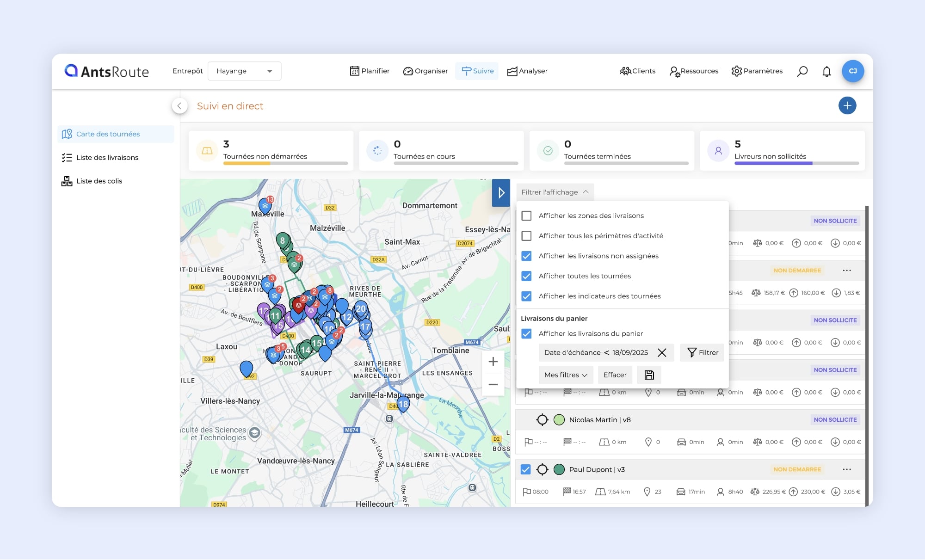Expand the Mes filtres dropdown

tap(565, 375)
